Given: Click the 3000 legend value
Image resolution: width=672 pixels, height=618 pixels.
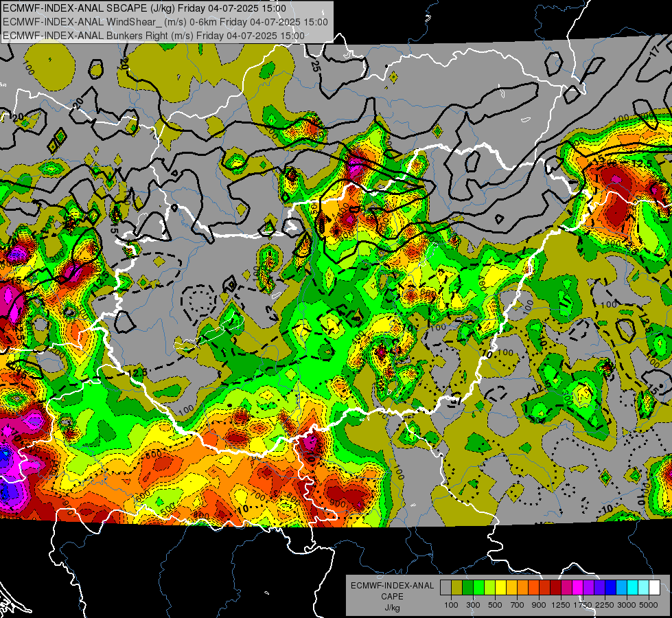Looking at the screenshot, I should point(627,605).
